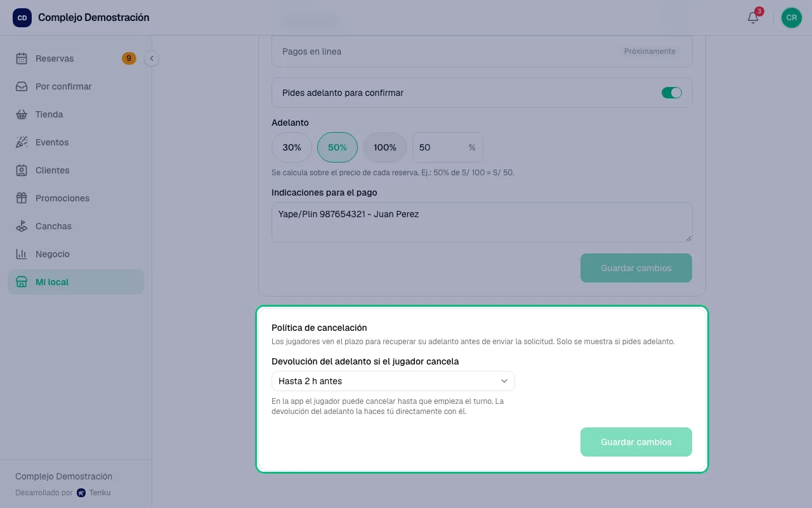This screenshot has height=508, width=812.
Task: Navigate to Tienda
Action: (x=76, y=114)
